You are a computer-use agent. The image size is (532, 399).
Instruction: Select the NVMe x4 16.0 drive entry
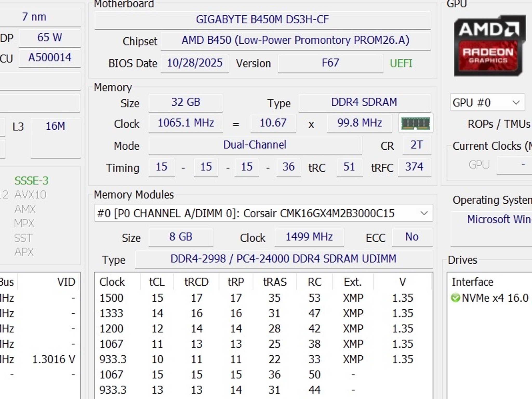pos(490,298)
